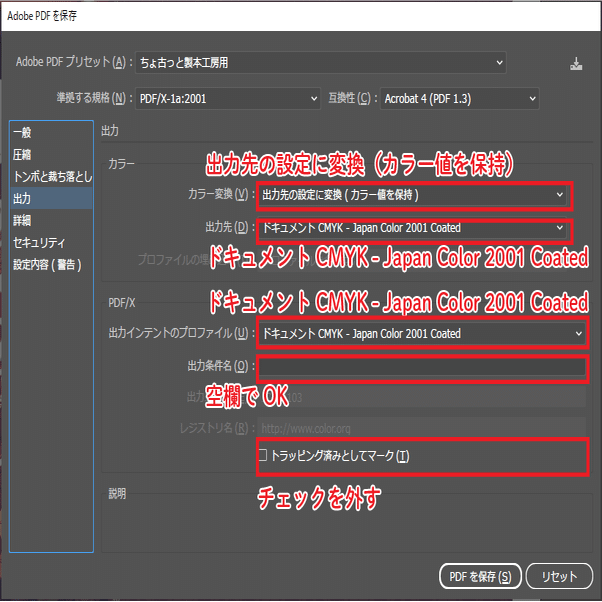The image size is (602, 602).
Task: Open the PDF/X-1a:2001 standard dropdown
Action: (x=228, y=99)
